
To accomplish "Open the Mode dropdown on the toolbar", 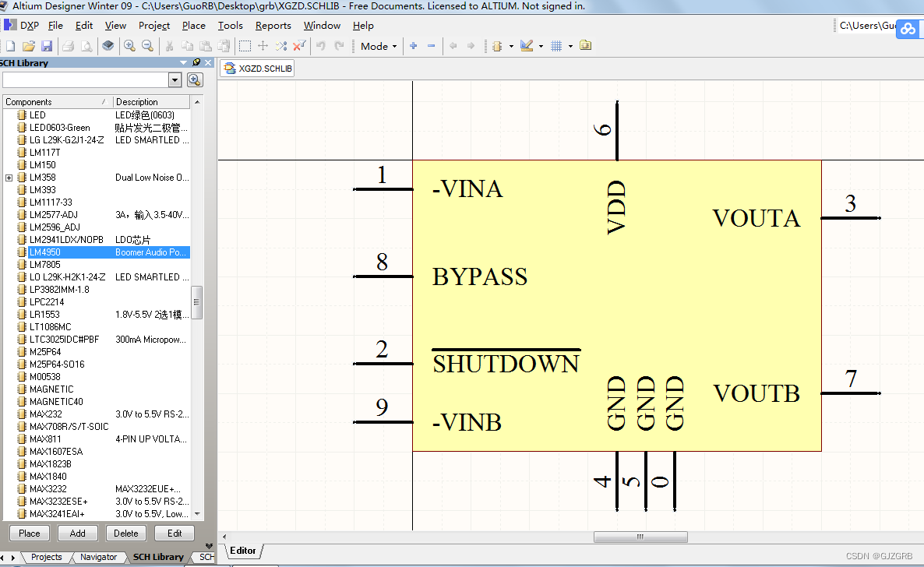I will coord(377,46).
